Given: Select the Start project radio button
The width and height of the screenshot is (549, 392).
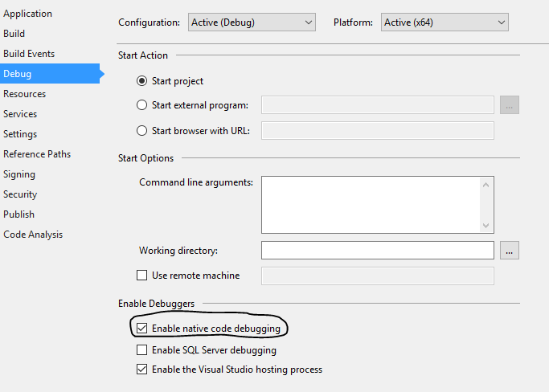Looking at the screenshot, I should tap(142, 81).
